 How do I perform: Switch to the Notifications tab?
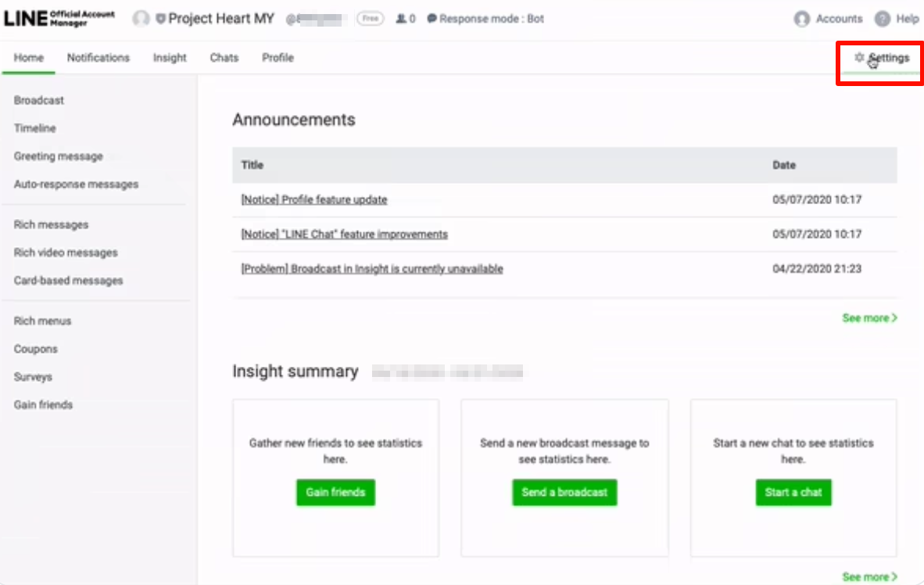click(x=98, y=58)
